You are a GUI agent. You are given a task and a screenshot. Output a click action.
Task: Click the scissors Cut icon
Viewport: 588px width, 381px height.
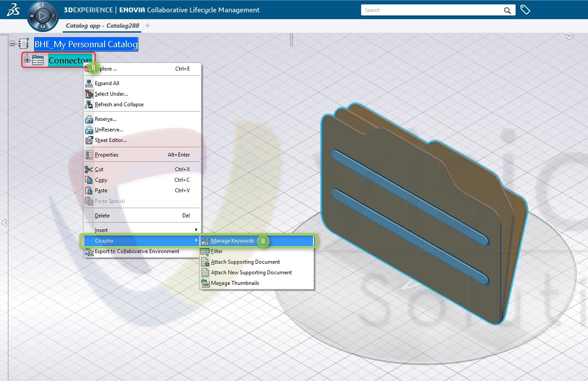point(89,169)
